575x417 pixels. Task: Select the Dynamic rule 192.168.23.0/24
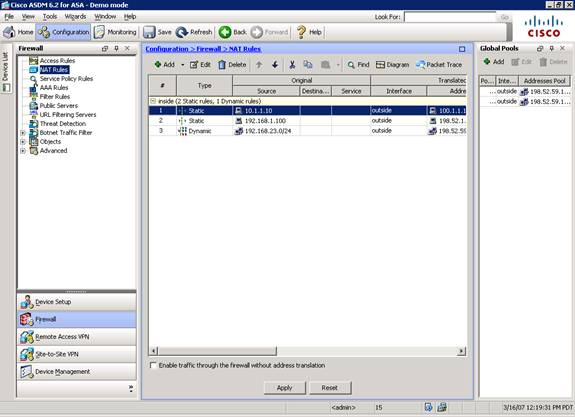tap(307, 131)
